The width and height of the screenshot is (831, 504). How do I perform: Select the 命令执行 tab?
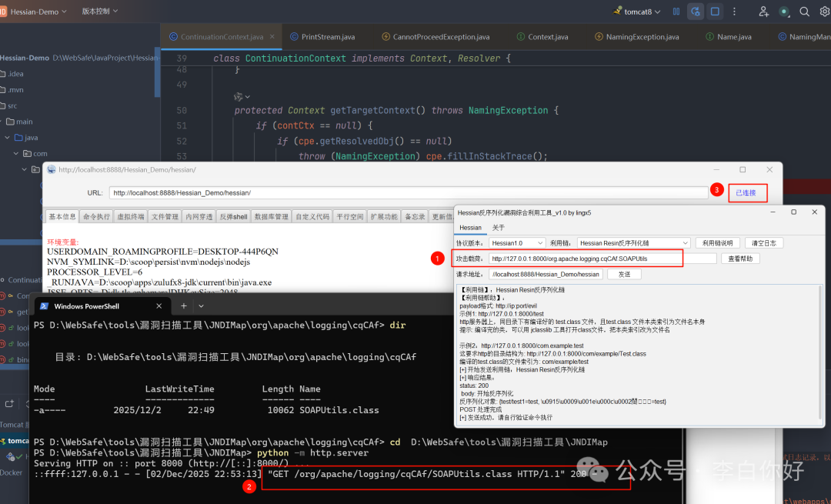click(x=96, y=216)
